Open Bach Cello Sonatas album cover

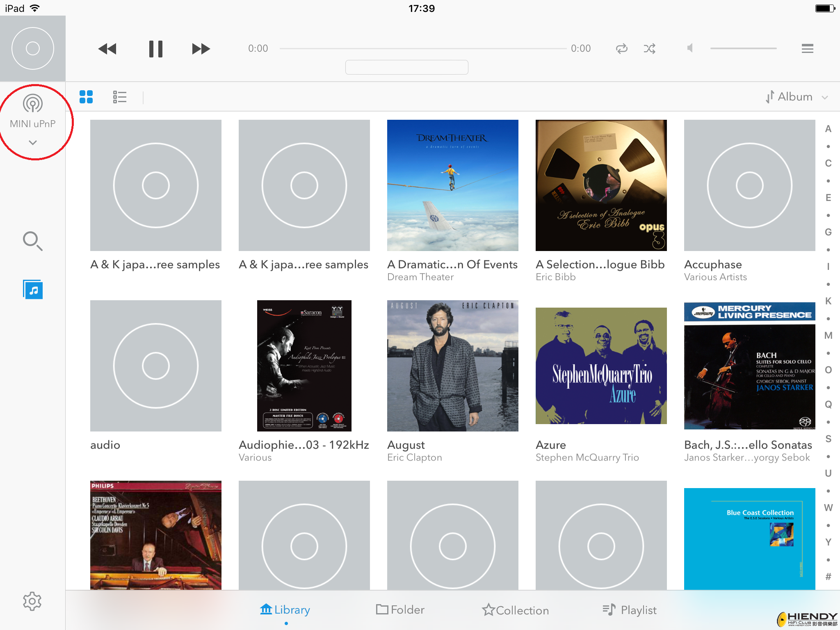point(750,366)
